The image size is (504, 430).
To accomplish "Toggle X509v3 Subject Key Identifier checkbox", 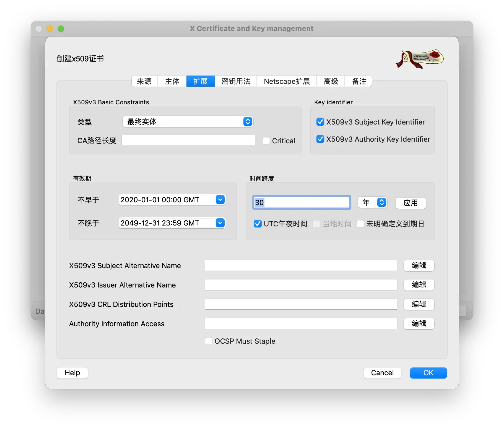I will coord(320,122).
